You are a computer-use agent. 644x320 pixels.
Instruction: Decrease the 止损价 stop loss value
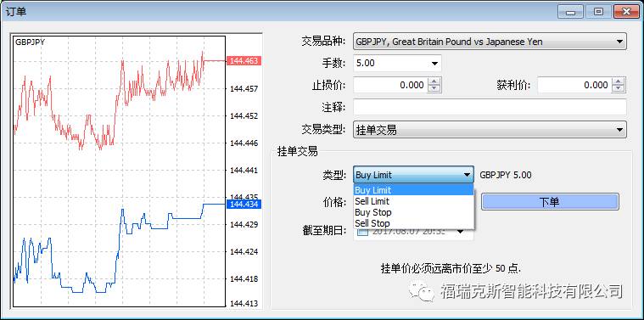coord(434,89)
